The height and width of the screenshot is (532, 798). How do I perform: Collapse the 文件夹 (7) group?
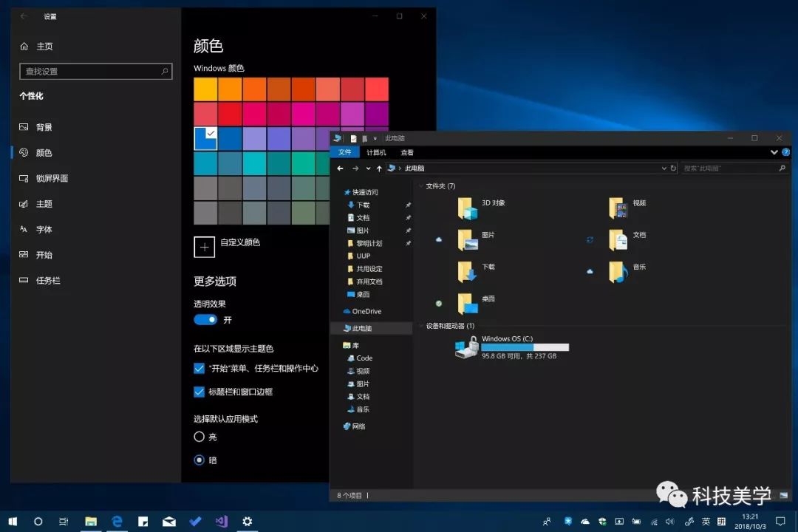pos(421,186)
